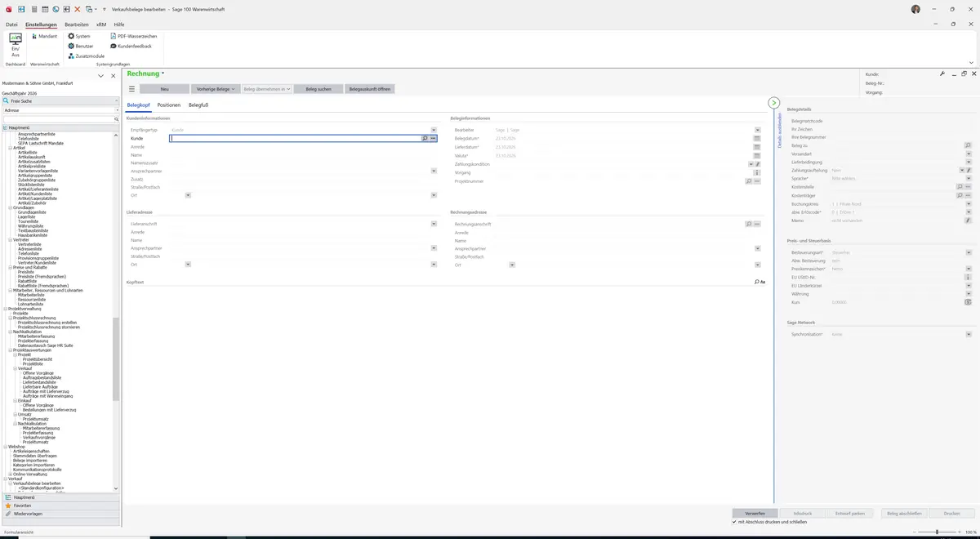Click the Verwerfen button

pyautogui.click(x=755, y=513)
